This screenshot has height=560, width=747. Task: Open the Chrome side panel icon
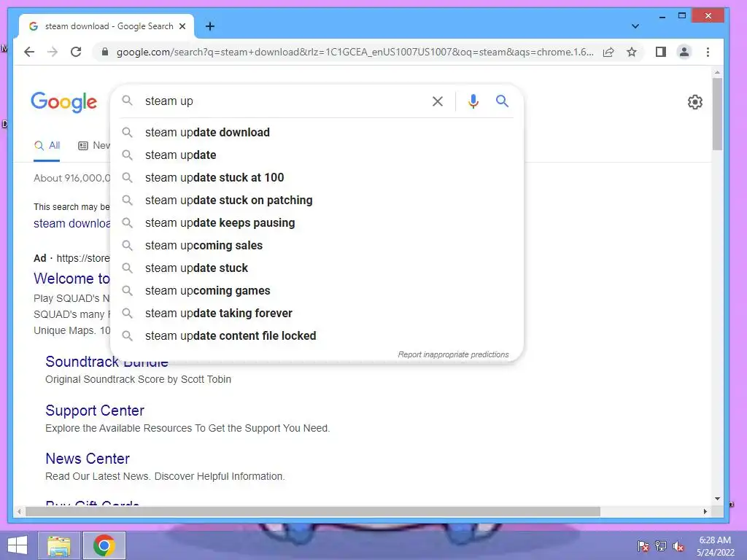661,52
